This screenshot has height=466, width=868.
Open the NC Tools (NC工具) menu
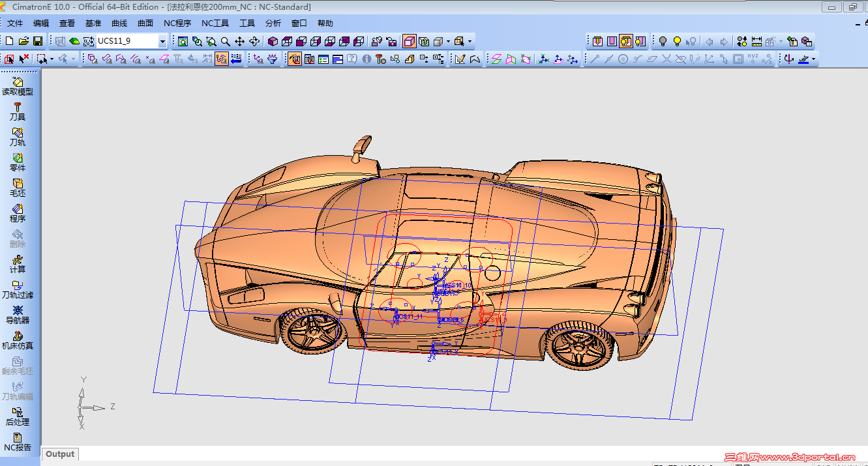[215, 23]
